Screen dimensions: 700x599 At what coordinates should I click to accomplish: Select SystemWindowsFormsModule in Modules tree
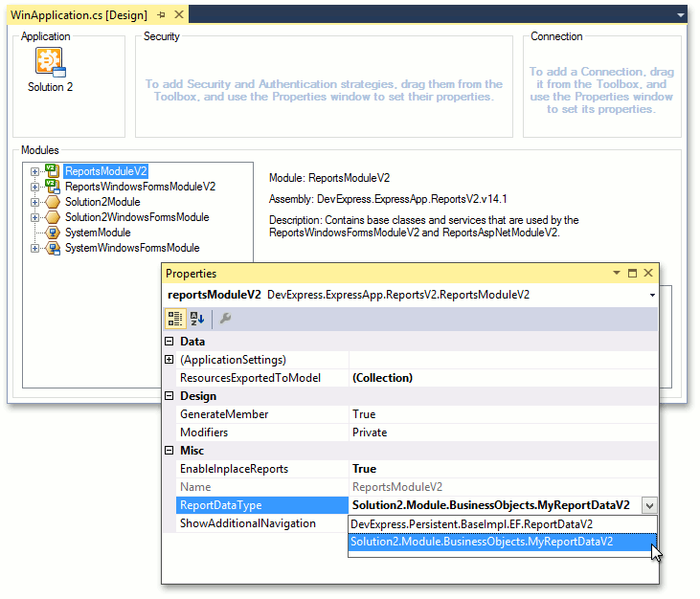132,248
